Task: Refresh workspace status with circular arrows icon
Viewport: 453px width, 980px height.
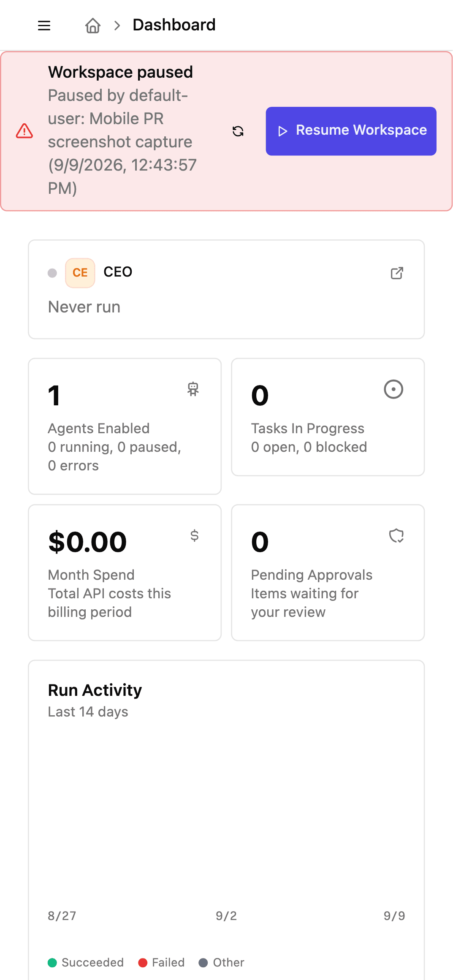Action: [x=238, y=131]
